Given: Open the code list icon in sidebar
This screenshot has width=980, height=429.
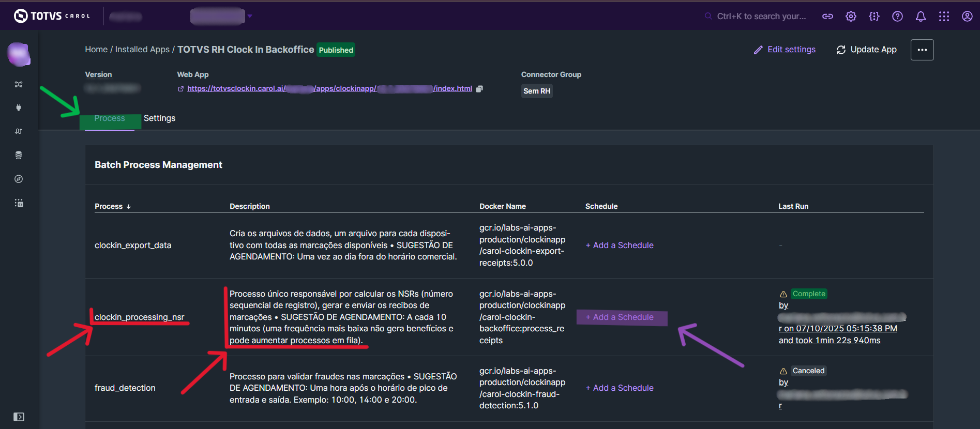Looking at the screenshot, I should tap(19, 203).
